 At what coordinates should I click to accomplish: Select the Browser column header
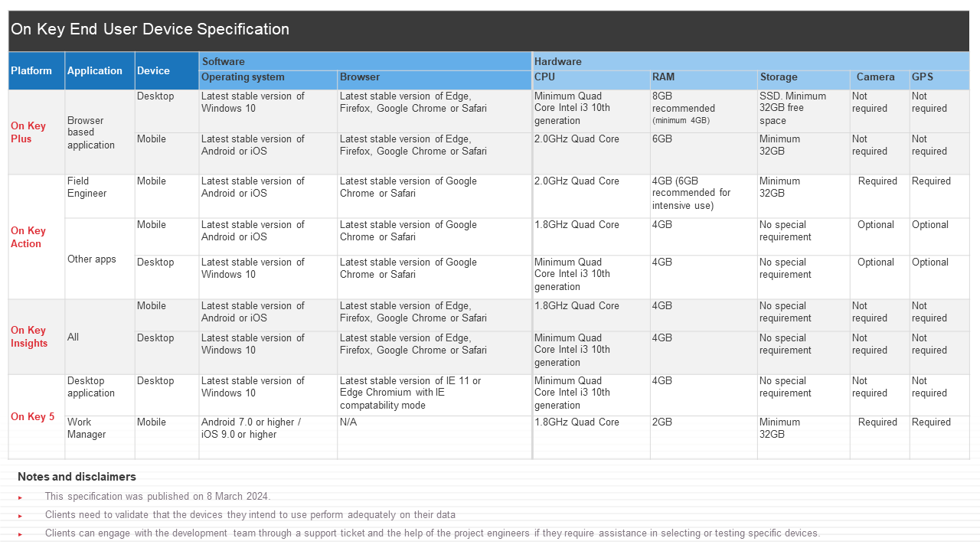[435, 80]
